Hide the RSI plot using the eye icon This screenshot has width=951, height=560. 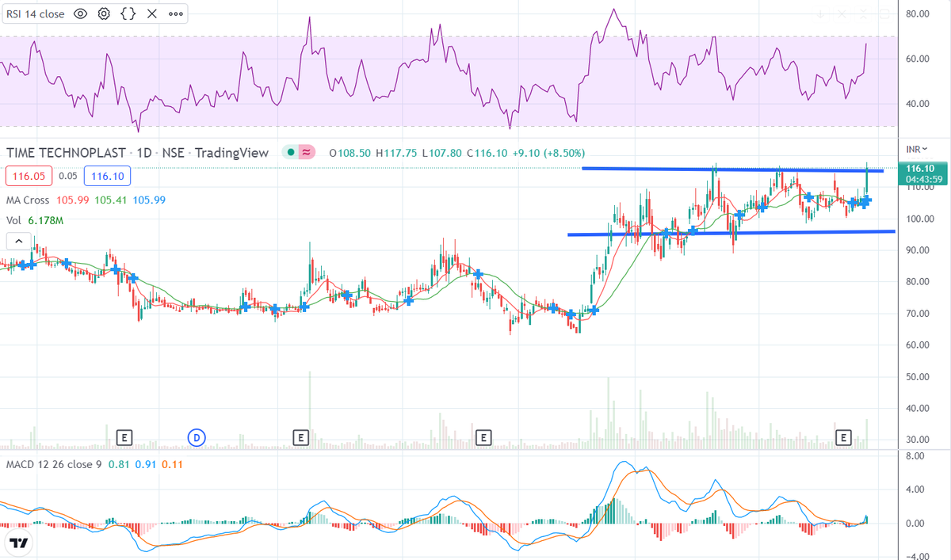click(x=80, y=13)
